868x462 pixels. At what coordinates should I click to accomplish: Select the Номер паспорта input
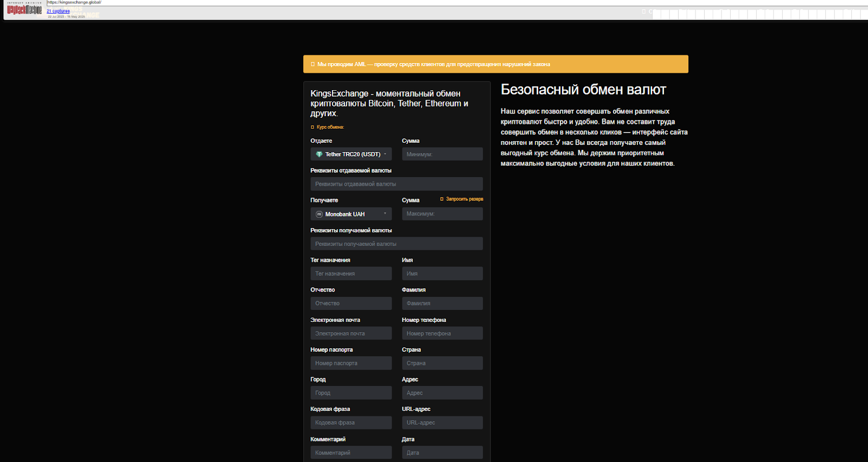coord(351,363)
